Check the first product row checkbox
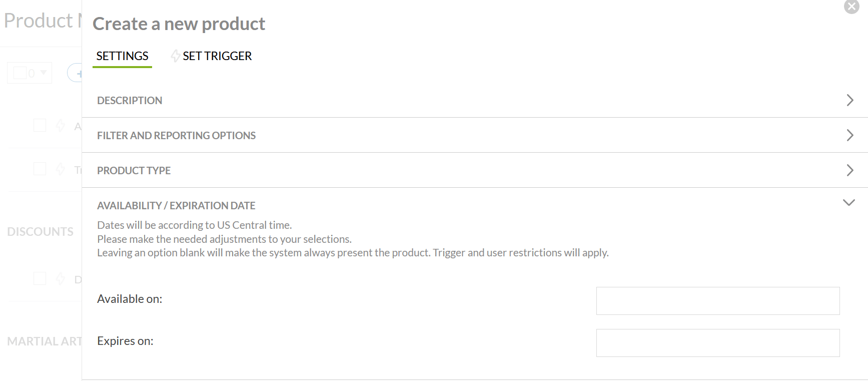The height and width of the screenshot is (381, 868). pyautogui.click(x=40, y=125)
